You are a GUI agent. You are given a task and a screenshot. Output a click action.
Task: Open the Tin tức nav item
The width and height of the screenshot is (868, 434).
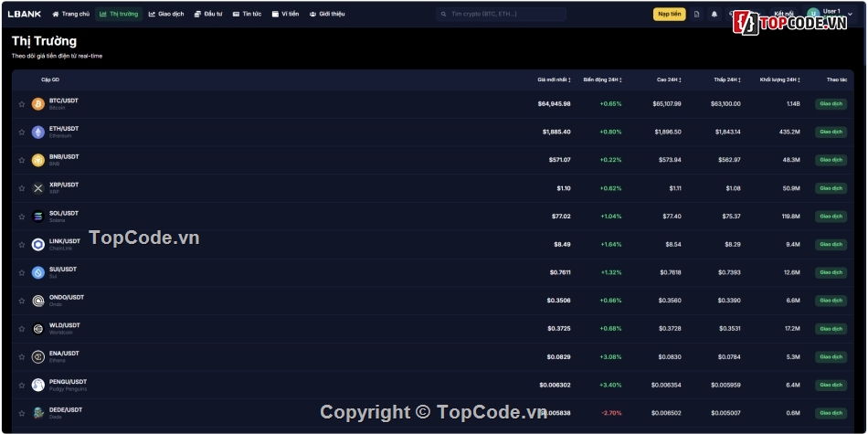point(247,15)
